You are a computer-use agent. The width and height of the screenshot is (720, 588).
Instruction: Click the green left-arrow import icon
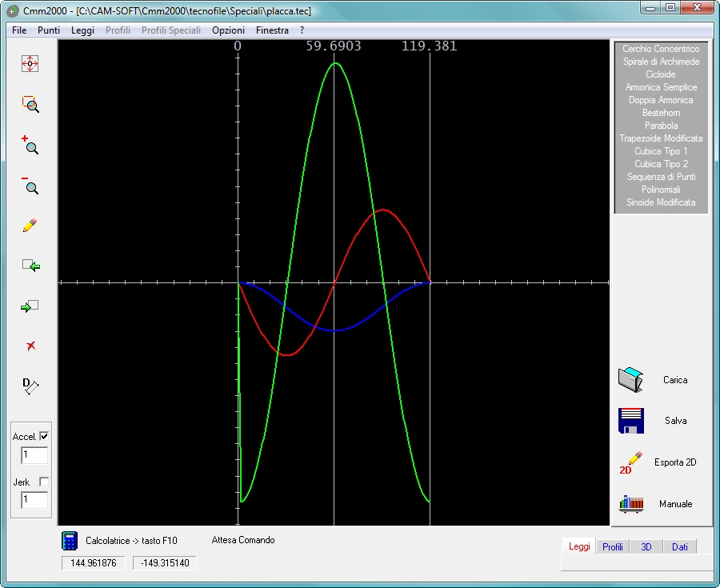tap(30, 266)
